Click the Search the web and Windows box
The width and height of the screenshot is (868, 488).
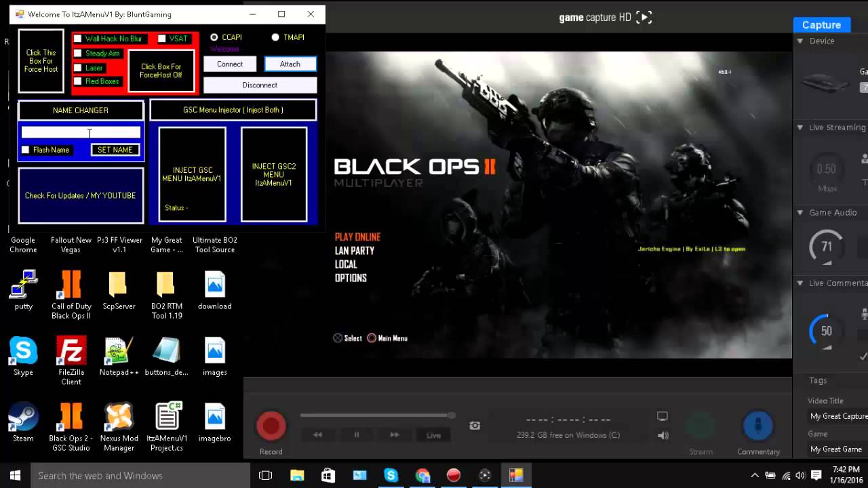[139, 475]
